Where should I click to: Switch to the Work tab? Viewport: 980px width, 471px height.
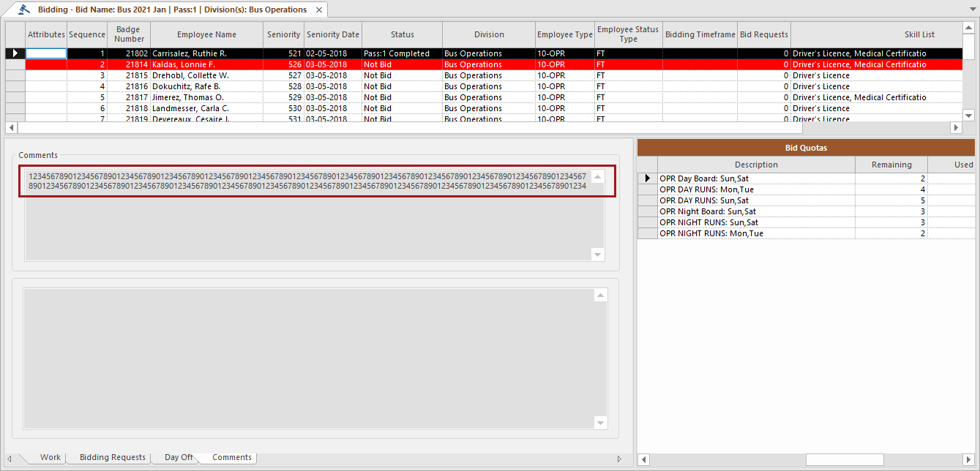click(x=50, y=457)
